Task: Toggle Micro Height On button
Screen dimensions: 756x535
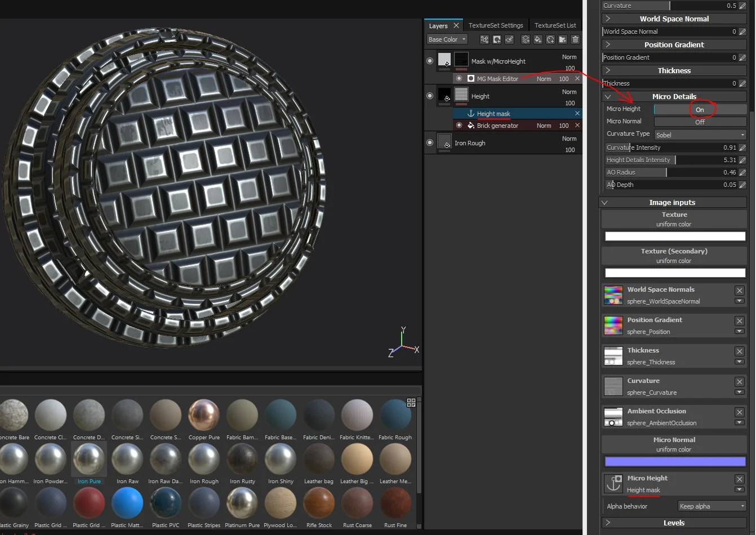Action: (700, 109)
